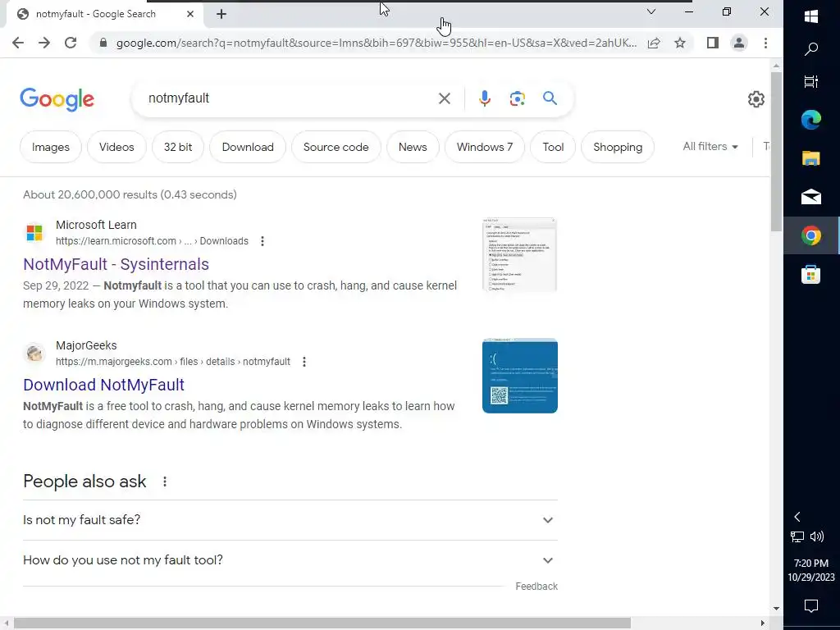The height and width of the screenshot is (630, 840).
Task: Open more options for Microsoft Learn result
Action: click(262, 241)
